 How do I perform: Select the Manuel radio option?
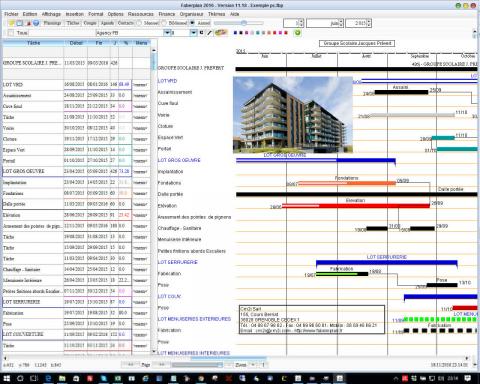(x=139, y=23)
